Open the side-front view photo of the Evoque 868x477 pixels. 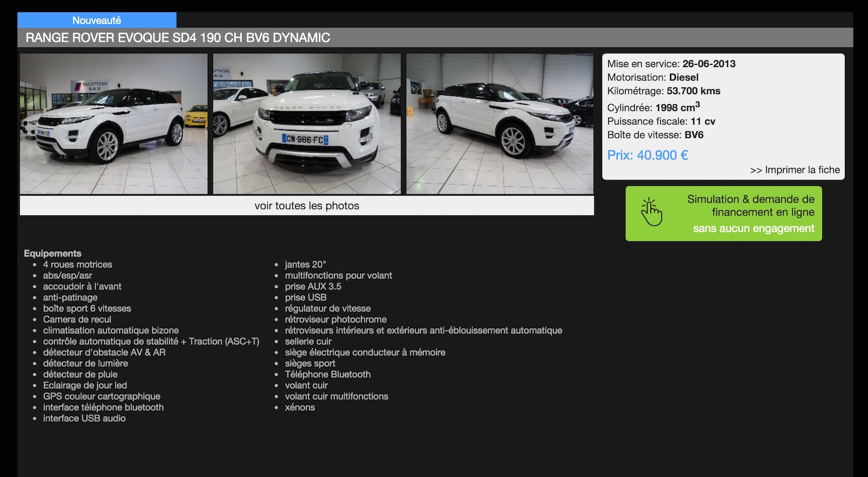(113, 124)
